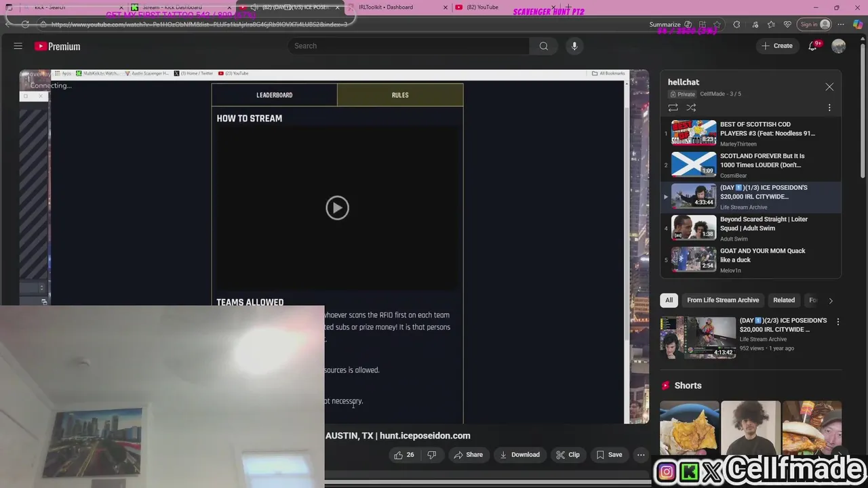Switch to RULES tab in the stream
This screenshot has width=868, height=488.
coord(400,95)
